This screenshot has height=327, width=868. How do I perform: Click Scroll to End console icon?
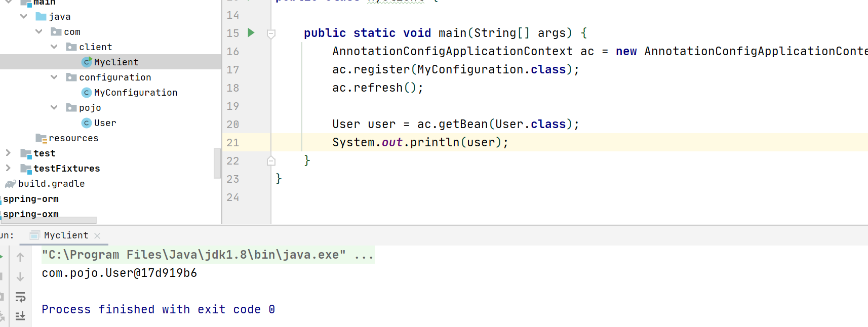(20, 316)
